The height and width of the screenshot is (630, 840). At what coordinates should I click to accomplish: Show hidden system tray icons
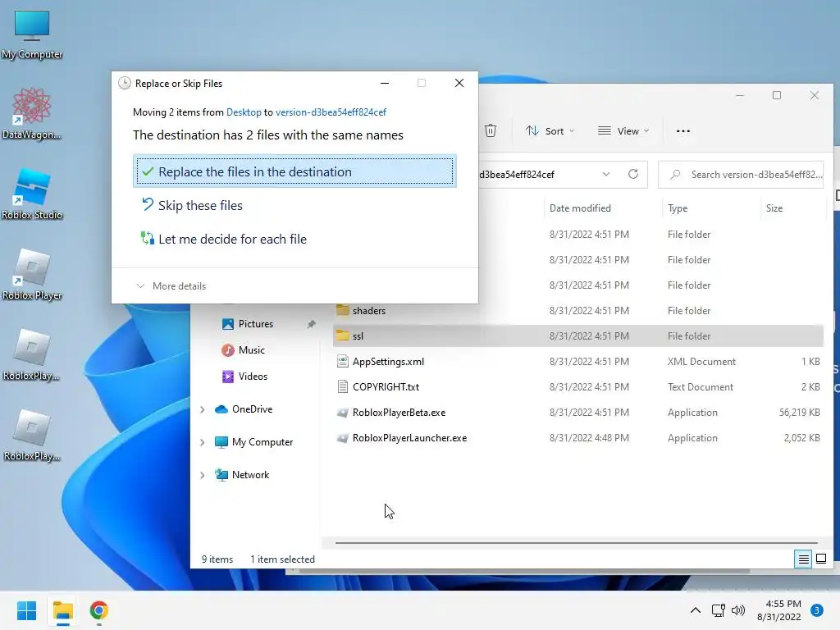(x=695, y=610)
